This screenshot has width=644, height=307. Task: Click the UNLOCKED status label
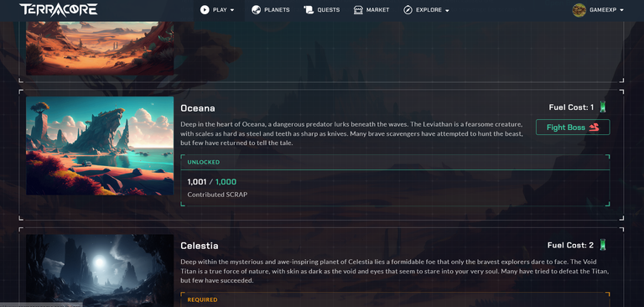point(204,162)
